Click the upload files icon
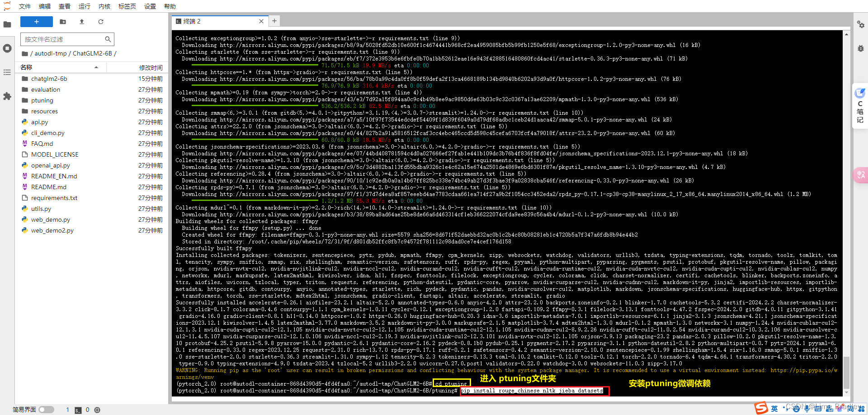 click(82, 22)
